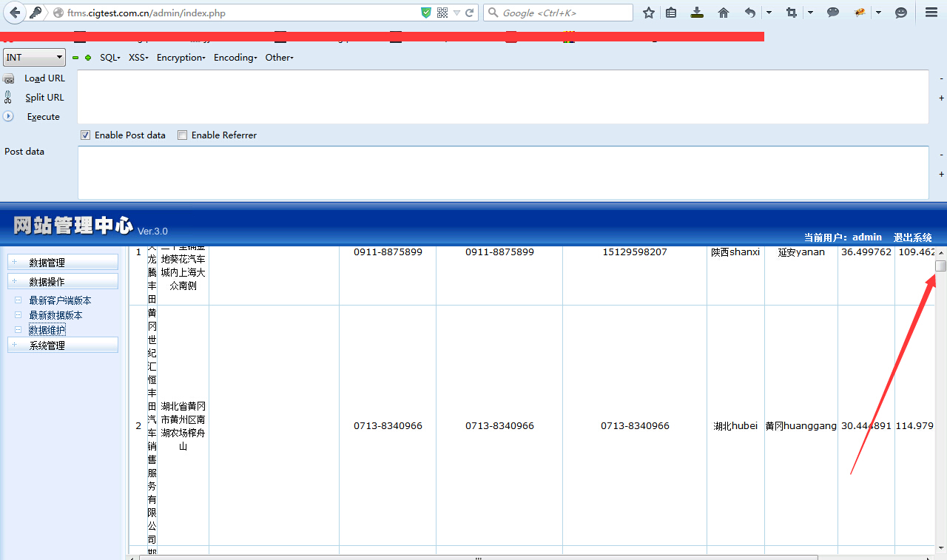Open the undo button dropdown arrow

(769, 13)
